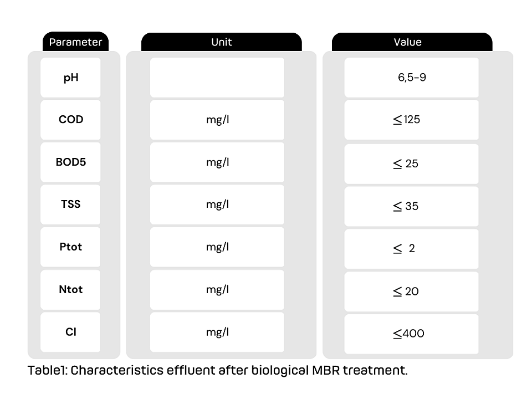This screenshot has height=399, width=532.
Task: Click the mg/l unit cell for COD
Action: coord(217,120)
